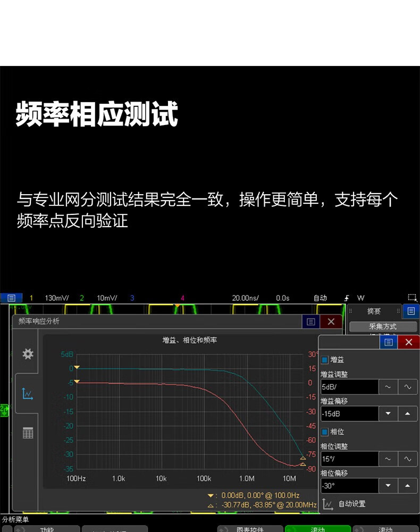Open the main menu icon at top-left
The image size is (420, 532).
tap(11, 298)
